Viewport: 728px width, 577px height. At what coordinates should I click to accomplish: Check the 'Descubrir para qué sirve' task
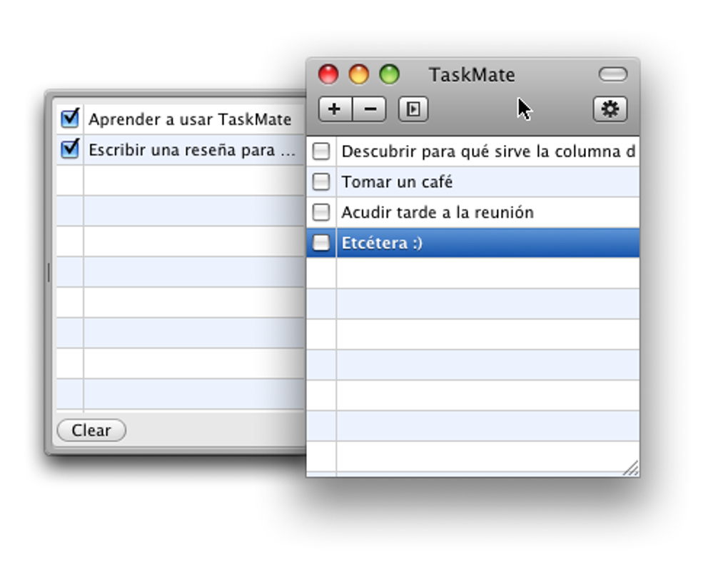click(321, 151)
